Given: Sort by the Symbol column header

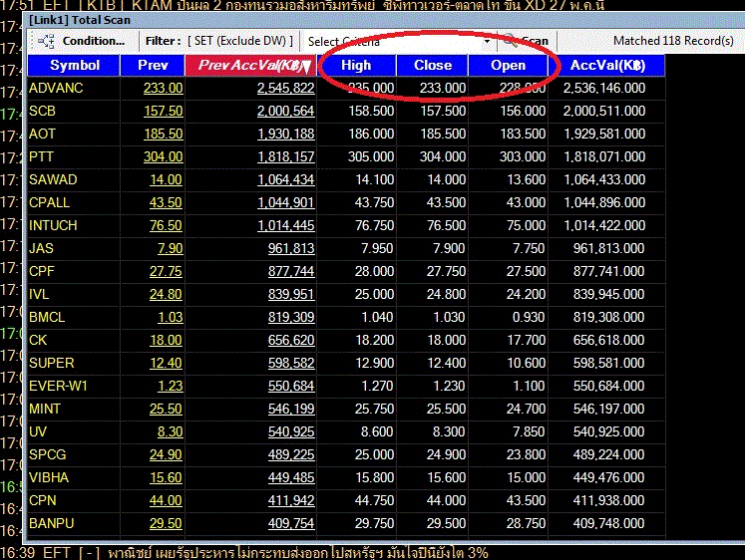Looking at the screenshot, I should 74,65.
